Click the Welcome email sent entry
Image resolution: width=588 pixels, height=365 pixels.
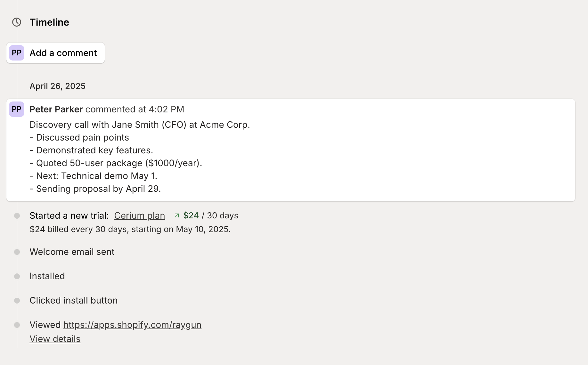click(x=72, y=252)
